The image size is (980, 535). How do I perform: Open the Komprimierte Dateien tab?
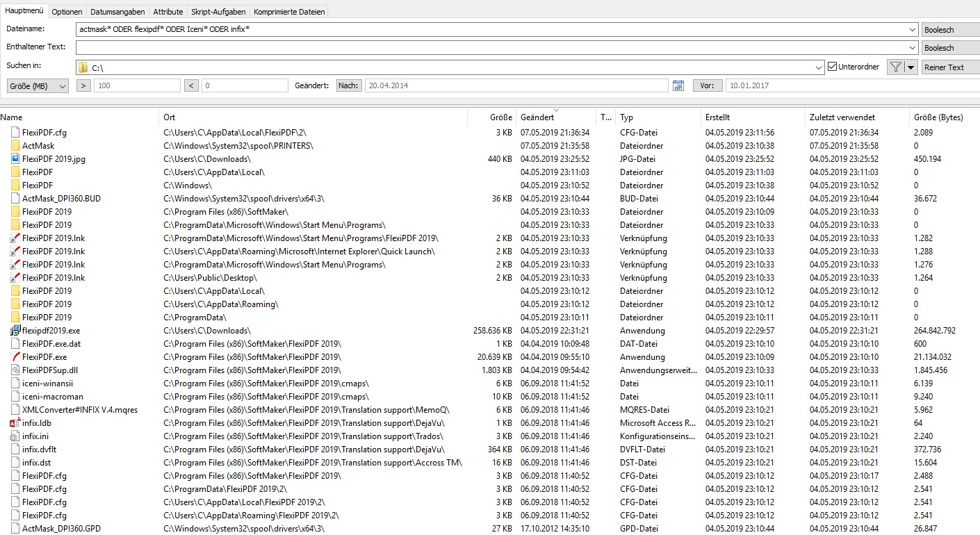(x=289, y=12)
